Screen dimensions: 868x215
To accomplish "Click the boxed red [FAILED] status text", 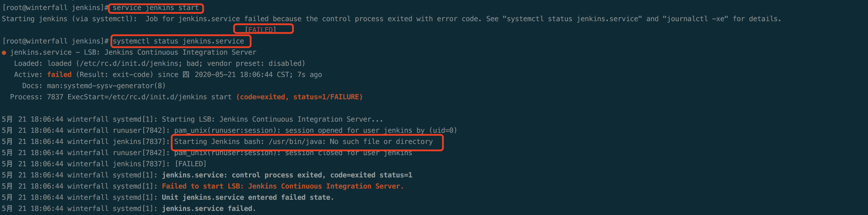I will pos(260,30).
